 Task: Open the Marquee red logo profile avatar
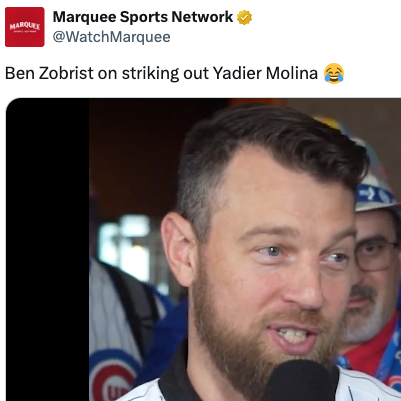tap(25, 27)
